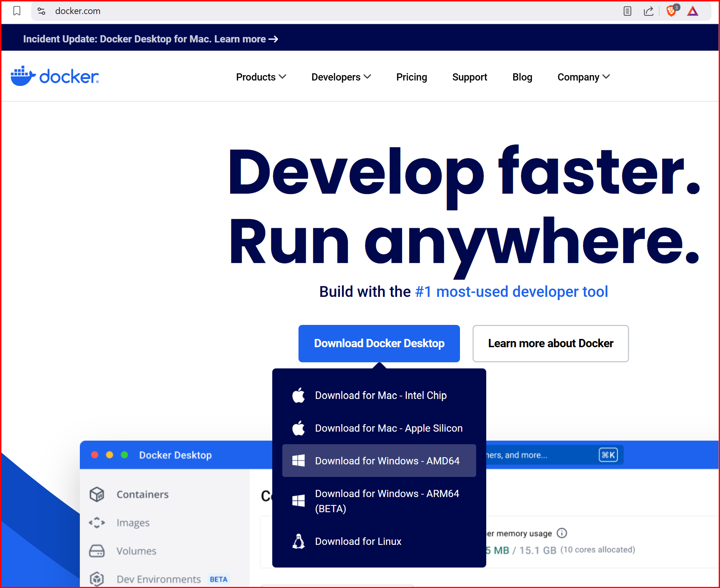Click the (10 cores allocated) text
Image resolution: width=720 pixels, height=588 pixels.
(x=598, y=550)
